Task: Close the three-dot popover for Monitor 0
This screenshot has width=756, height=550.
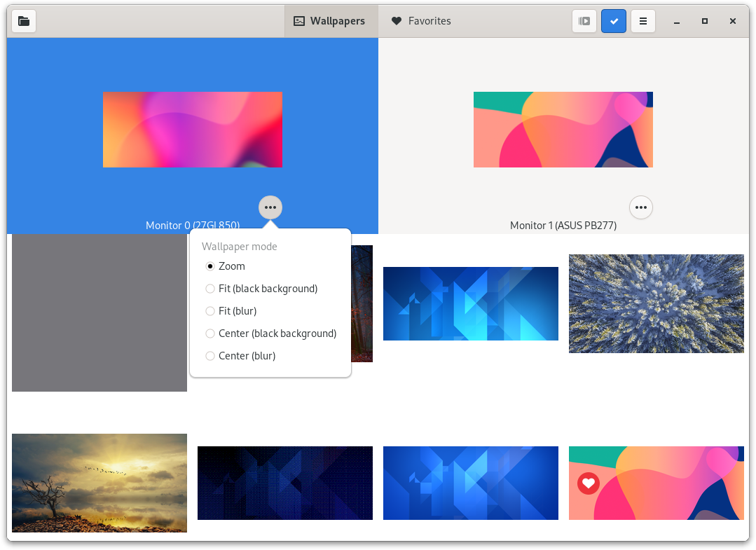Action: coord(270,207)
